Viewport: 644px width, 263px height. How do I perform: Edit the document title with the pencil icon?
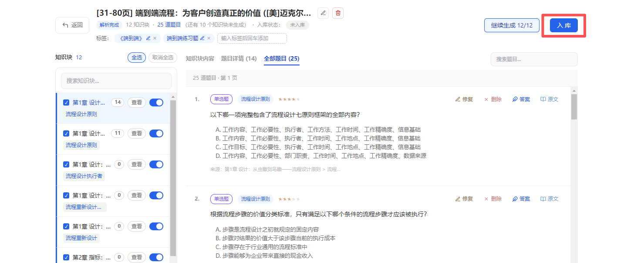click(323, 13)
